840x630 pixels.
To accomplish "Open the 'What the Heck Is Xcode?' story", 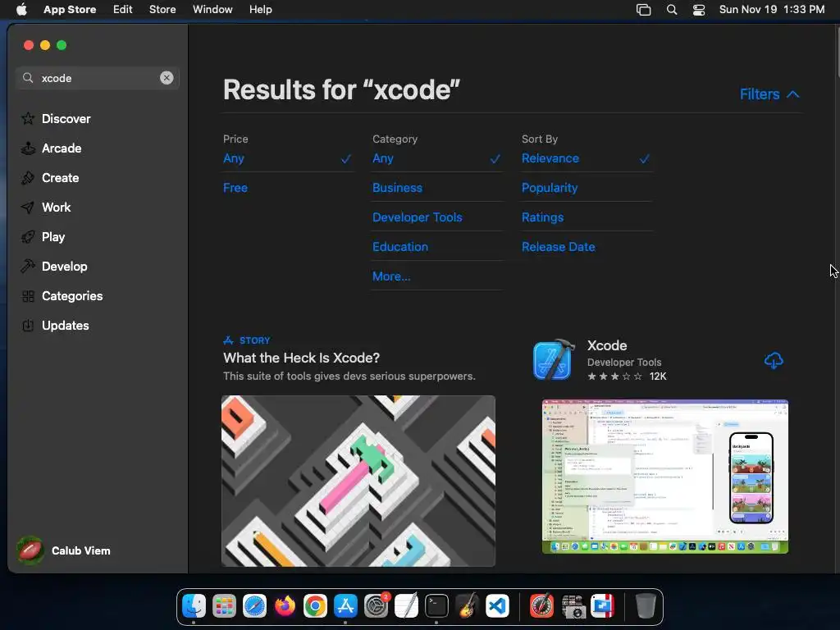I will tap(302, 358).
